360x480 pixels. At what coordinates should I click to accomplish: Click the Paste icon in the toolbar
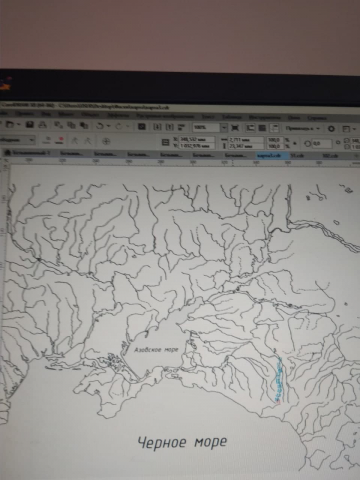[84, 126]
